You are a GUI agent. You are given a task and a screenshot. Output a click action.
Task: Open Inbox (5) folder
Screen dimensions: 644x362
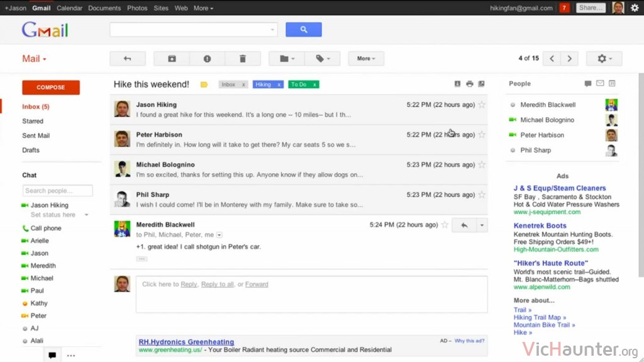[x=36, y=106]
